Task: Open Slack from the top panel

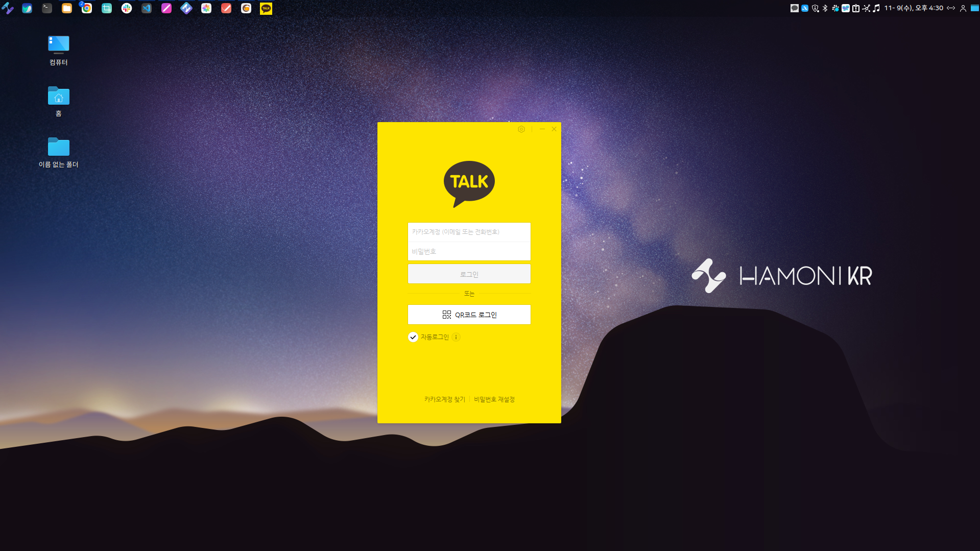Action: (127, 8)
